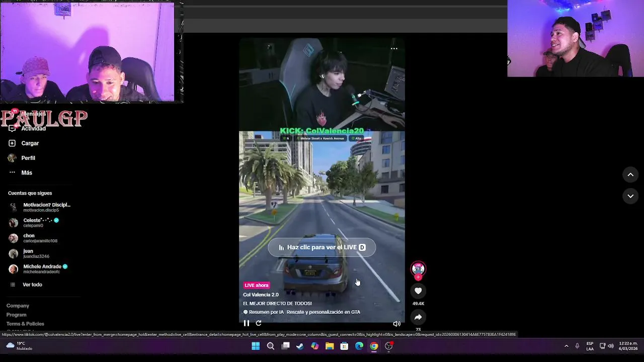Click the Perfil avatar icon

pyautogui.click(x=12, y=158)
